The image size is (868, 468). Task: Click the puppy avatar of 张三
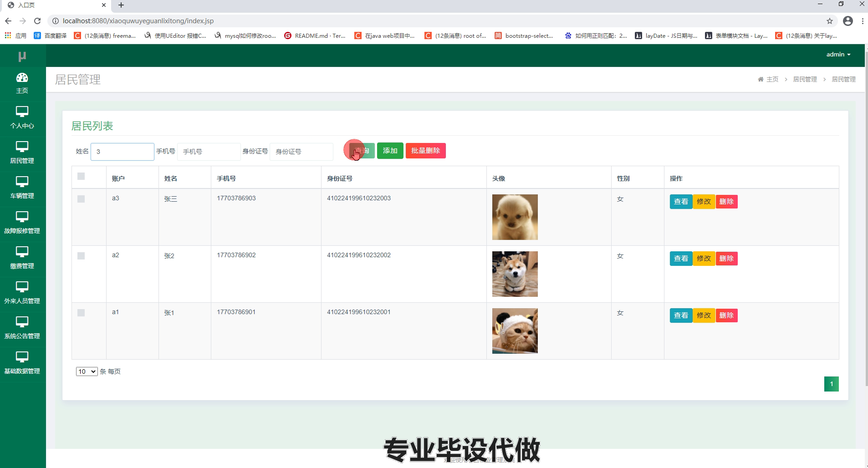[515, 217]
